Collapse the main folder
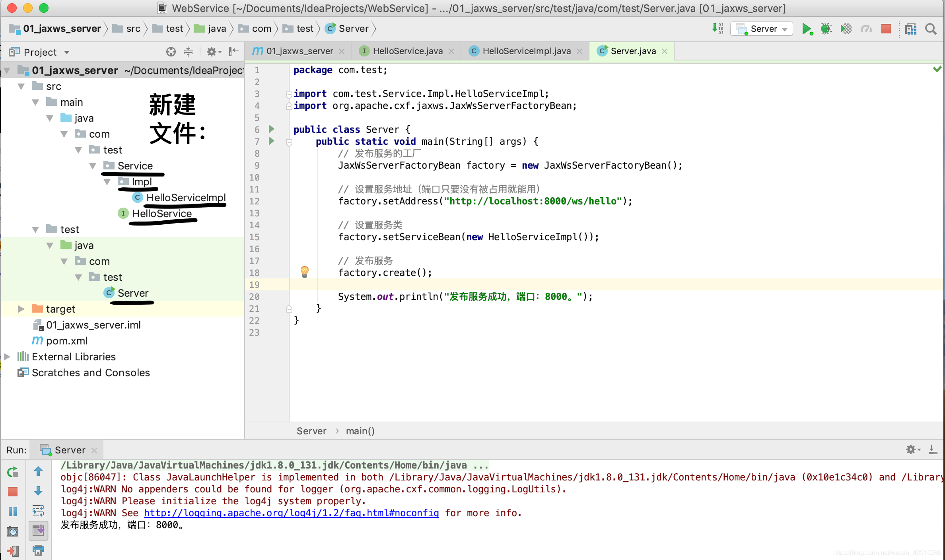The height and width of the screenshot is (560, 945). (x=36, y=102)
